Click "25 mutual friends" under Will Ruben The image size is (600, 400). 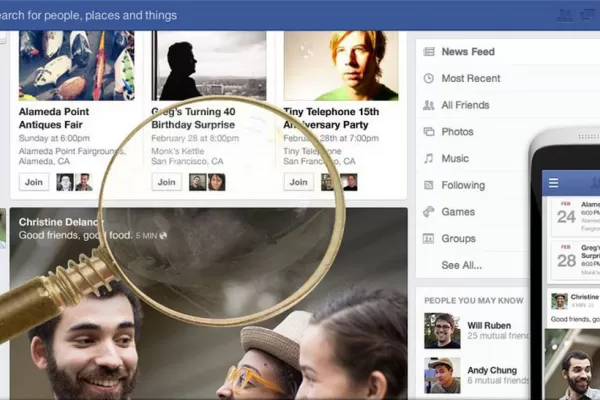coord(497,336)
